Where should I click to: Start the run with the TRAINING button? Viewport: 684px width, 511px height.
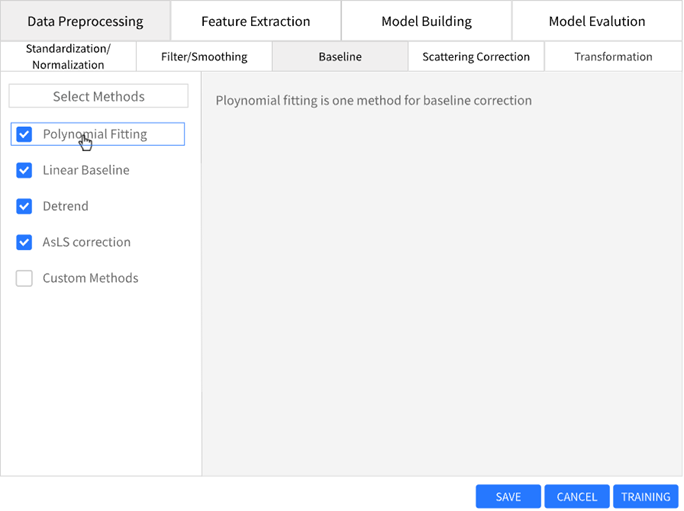(x=645, y=497)
